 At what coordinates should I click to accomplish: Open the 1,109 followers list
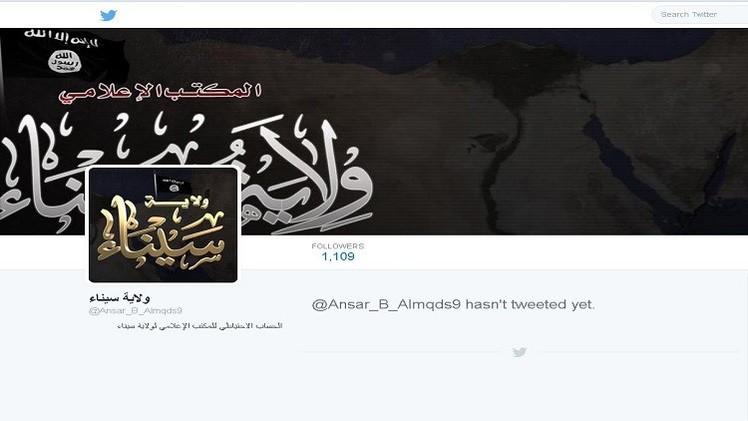point(338,257)
